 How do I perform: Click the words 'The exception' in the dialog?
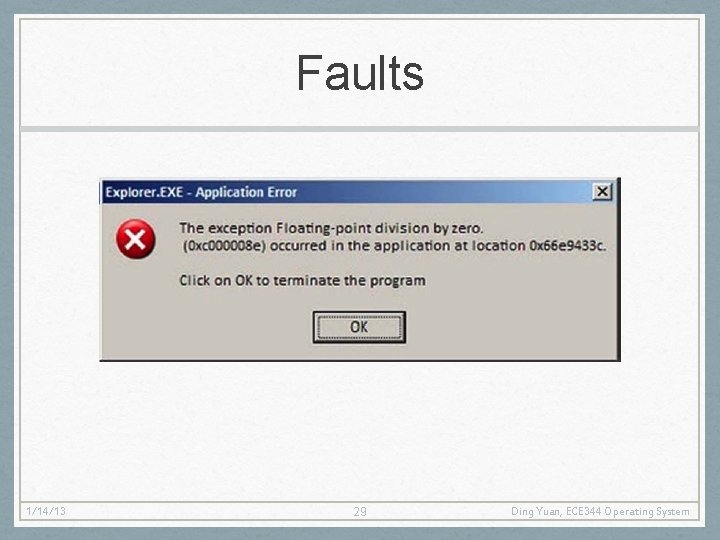pyautogui.click(x=225, y=228)
